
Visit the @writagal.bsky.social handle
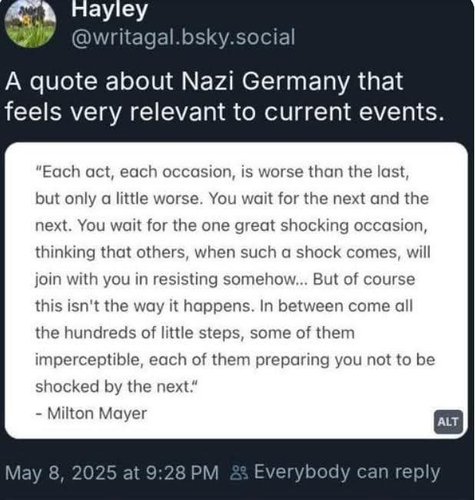coord(183,37)
